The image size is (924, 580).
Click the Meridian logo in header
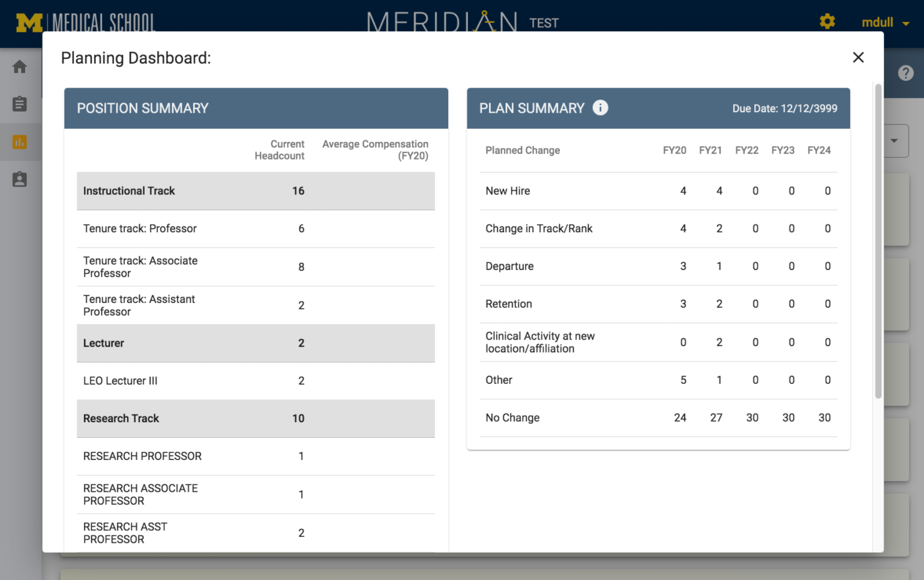(442, 22)
